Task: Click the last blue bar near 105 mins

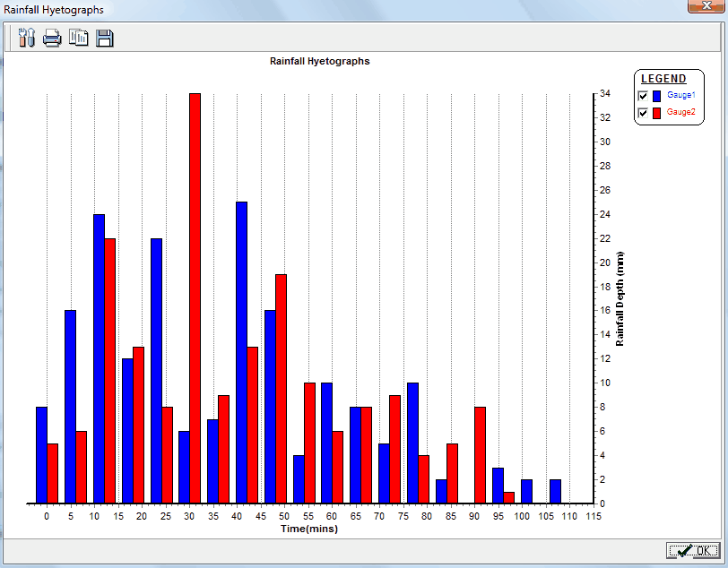Action: point(556,491)
